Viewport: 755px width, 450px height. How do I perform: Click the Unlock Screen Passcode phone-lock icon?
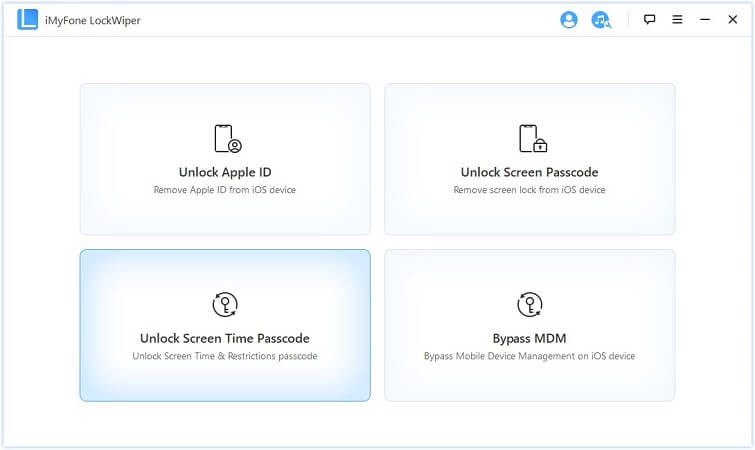tap(529, 139)
